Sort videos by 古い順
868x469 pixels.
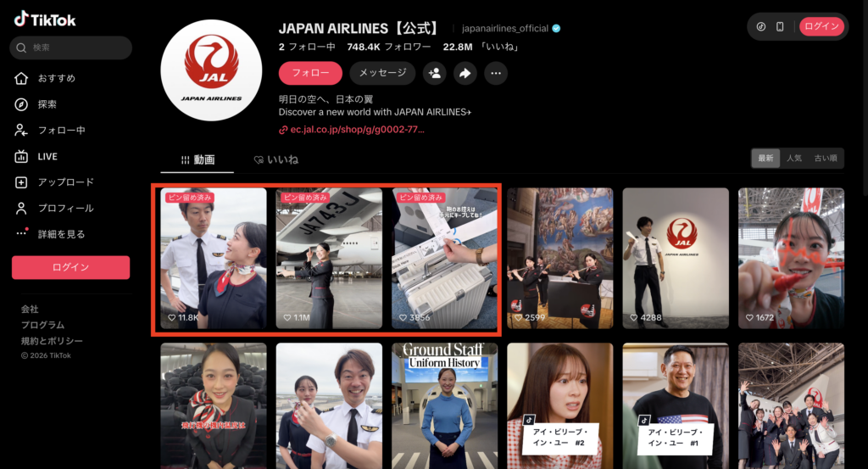(x=826, y=159)
